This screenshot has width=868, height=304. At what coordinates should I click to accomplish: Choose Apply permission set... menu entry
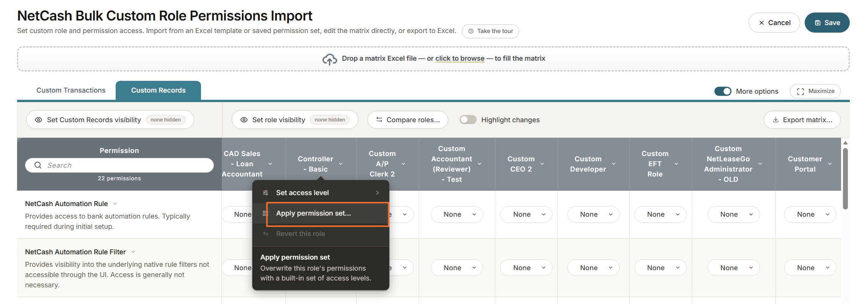tap(321, 213)
